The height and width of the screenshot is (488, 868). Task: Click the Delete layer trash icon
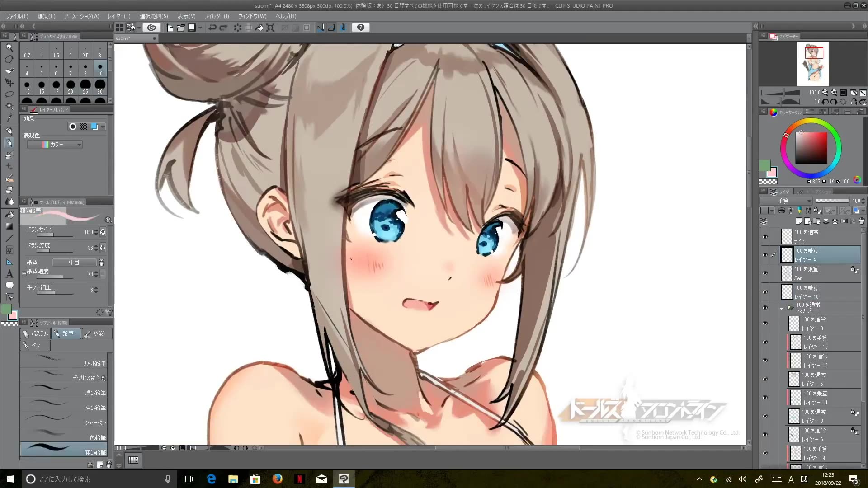[862, 221]
